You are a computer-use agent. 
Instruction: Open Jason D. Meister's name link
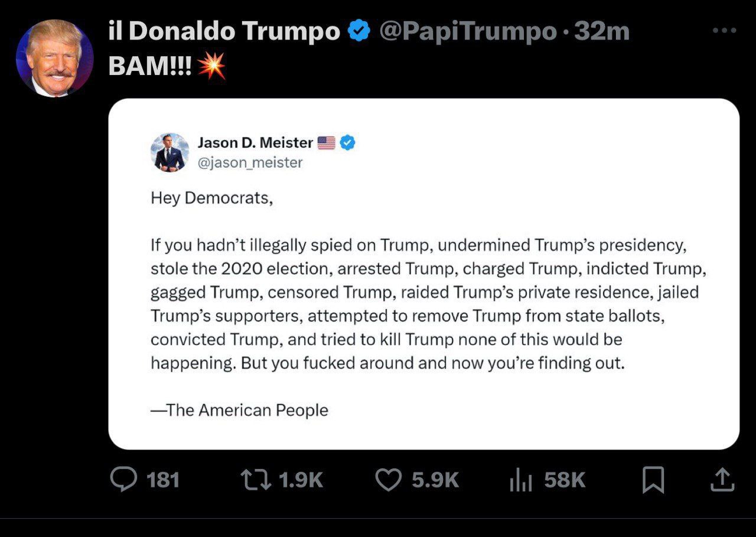coord(255,142)
